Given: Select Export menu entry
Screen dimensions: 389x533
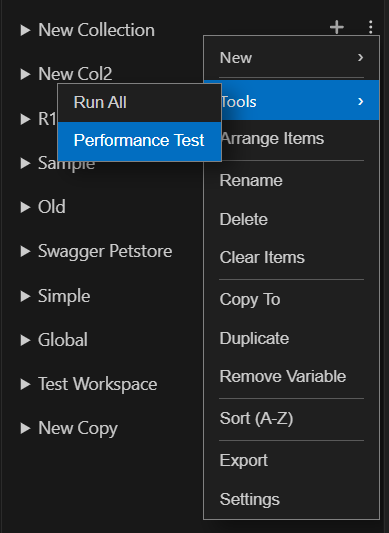Looking at the screenshot, I should click(291, 461).
